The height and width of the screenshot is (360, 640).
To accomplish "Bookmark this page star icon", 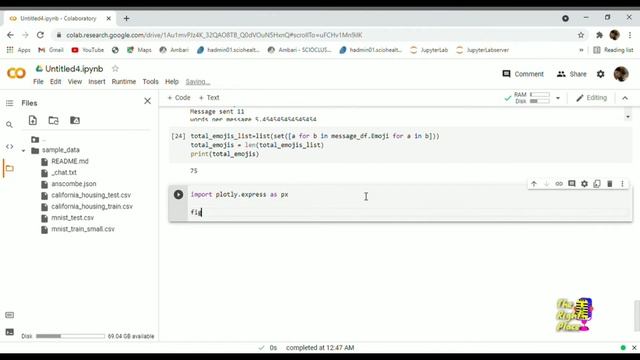I will coord(581,35).
